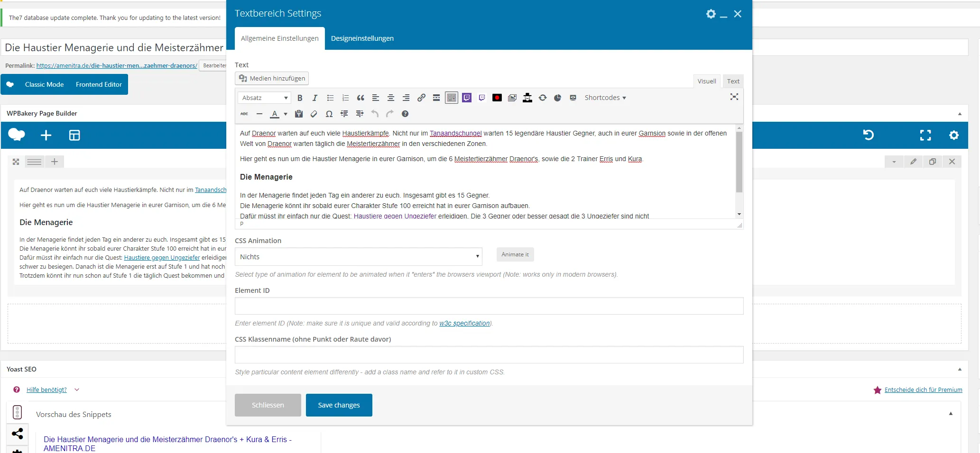Image resolution: width=980 pixels, height=453 pixels.
Task: Decrease the paragraph indent
Action: point(344,114)
